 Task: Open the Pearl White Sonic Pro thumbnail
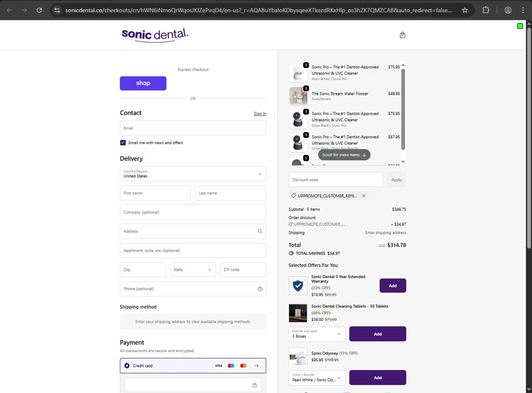point(298,73)
